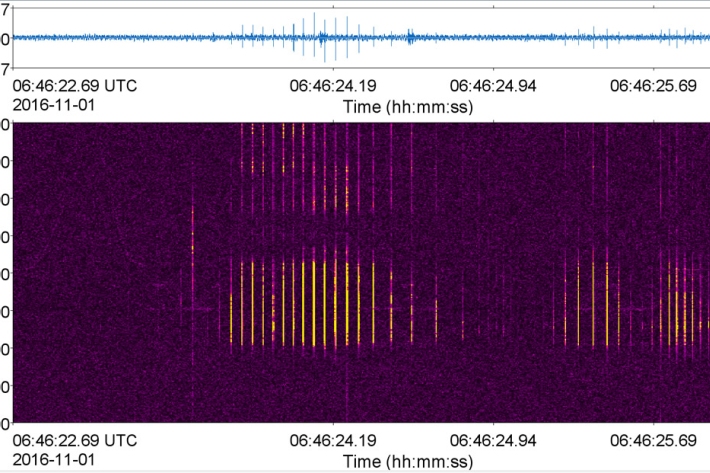This screenshot has width=710, height=473.
Task: Select 06:46:25.69 label under the waveform
Action: pos(653,86)
